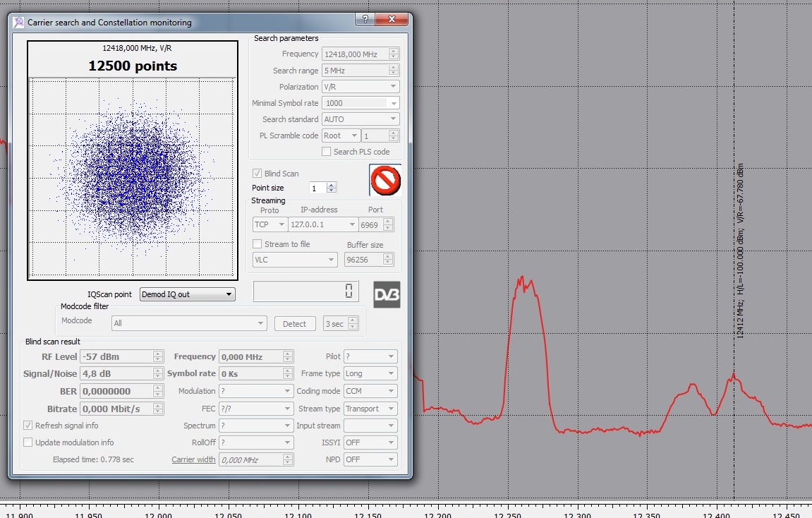The height and width of the screenshot is (518, 812).
Task: Click the Buffer size spinner arrows
Action: (388, 260)
